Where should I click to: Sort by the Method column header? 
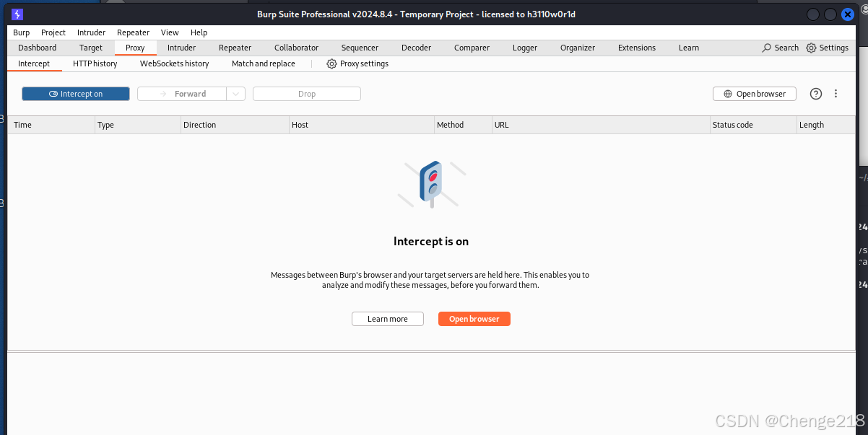tap(463, 125)
